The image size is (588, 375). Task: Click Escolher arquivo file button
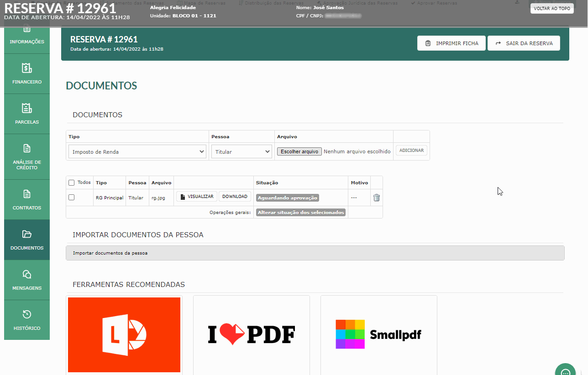click(299, 151)
